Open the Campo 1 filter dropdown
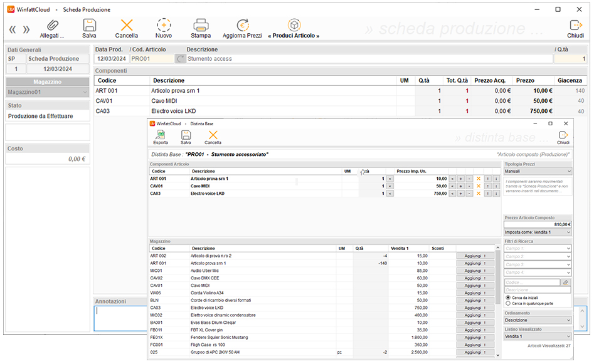 click(537, 248)
